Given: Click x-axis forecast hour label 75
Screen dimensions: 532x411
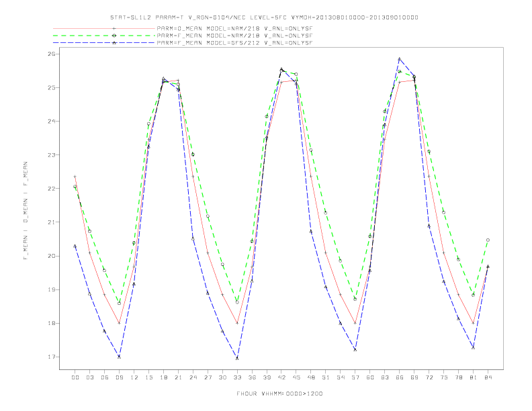Looking at the screenshot, I should pyautogui.click(x=444, y=377).
